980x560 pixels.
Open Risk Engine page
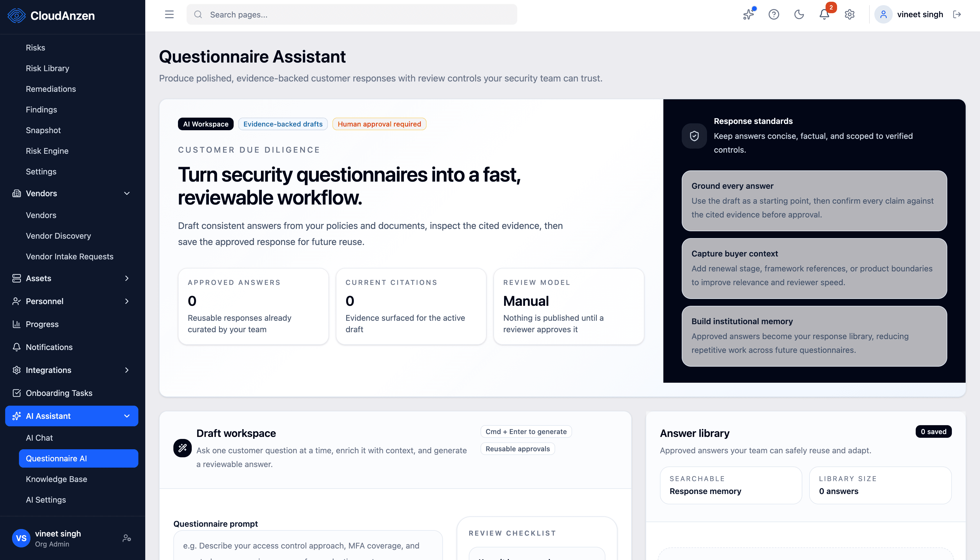(47, 151)
